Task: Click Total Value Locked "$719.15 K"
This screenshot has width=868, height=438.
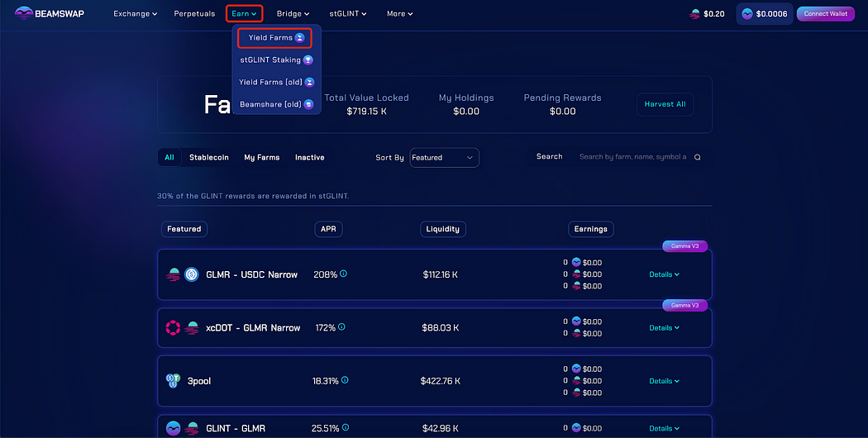Action: [366, 112]
